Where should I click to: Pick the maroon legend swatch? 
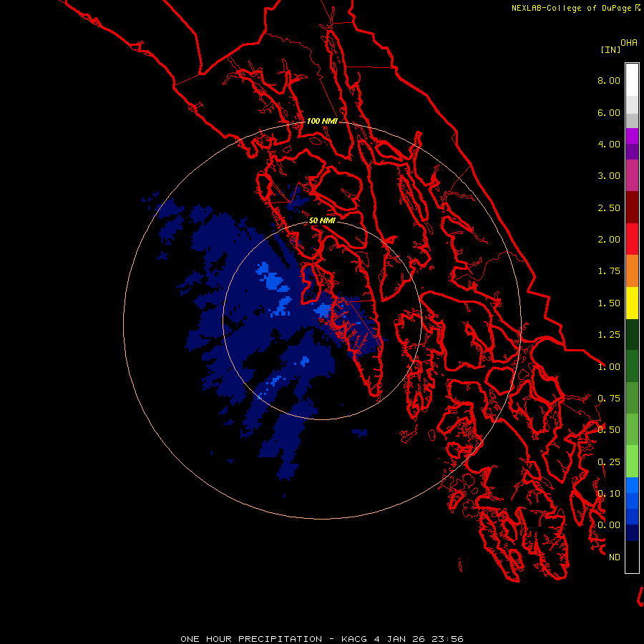pyautogui.click(x=632, y=208)
